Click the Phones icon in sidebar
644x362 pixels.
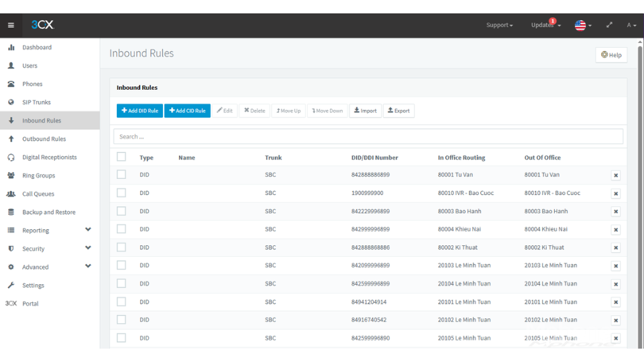tap(11, 84)
